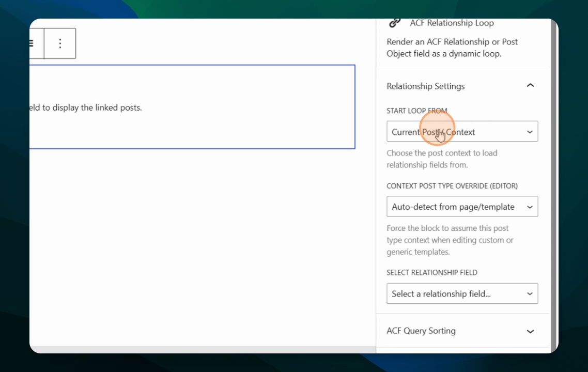Click the 'START LOOP FROM' label
The width and height of the screenshot is (588, 372).
pyautogui.click(x=416, y=111)
